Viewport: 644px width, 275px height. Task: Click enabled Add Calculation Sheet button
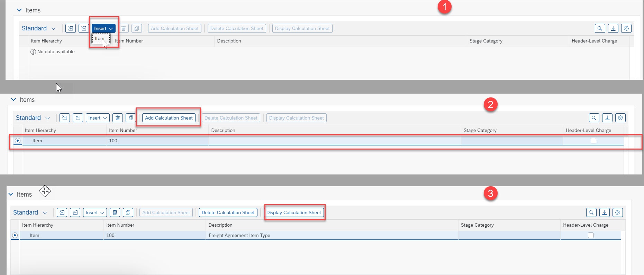pyautogui.click(x=169, y=118)
